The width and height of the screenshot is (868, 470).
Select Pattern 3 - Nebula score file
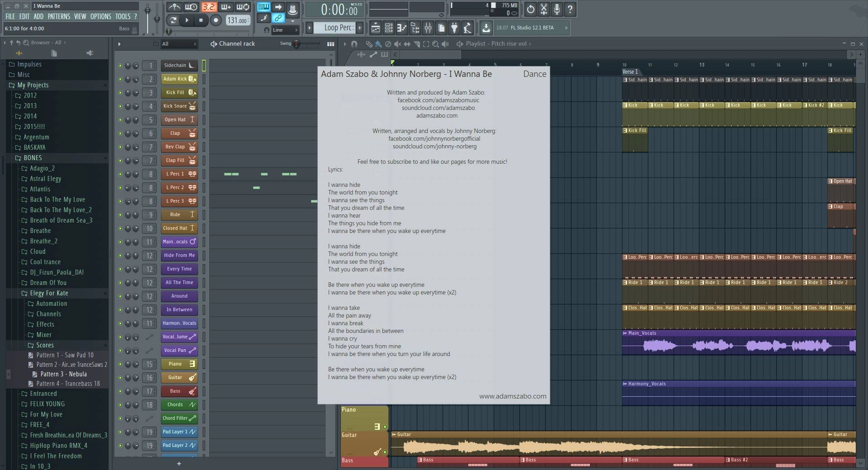(63, 374)
